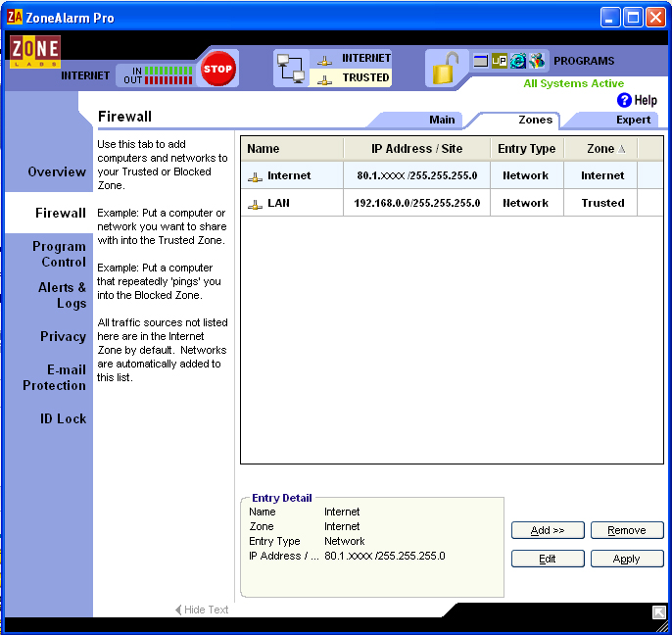Image resolution: width=672 pixels, height=635 pixels.
Task: Click the Edit button
Action: pos(548,559)
